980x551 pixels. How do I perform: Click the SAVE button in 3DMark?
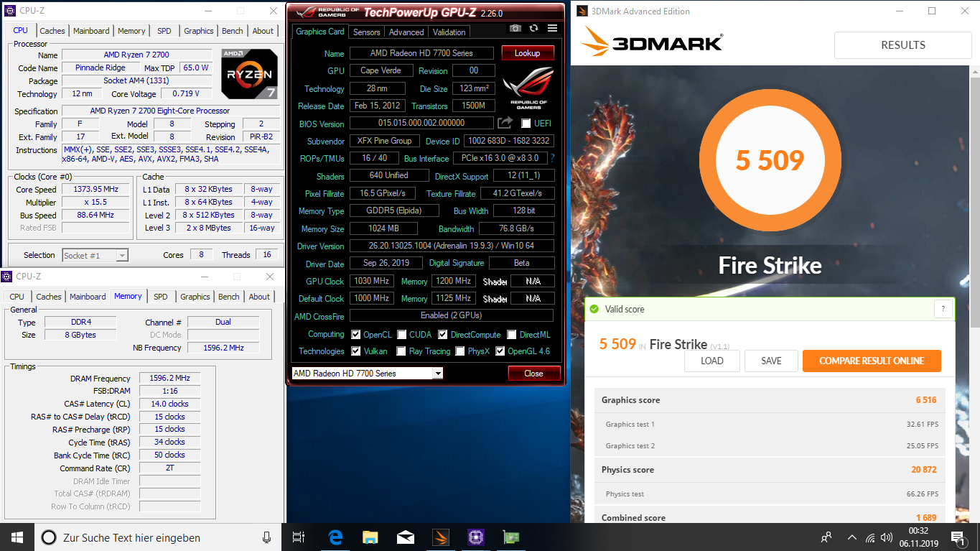771,361
